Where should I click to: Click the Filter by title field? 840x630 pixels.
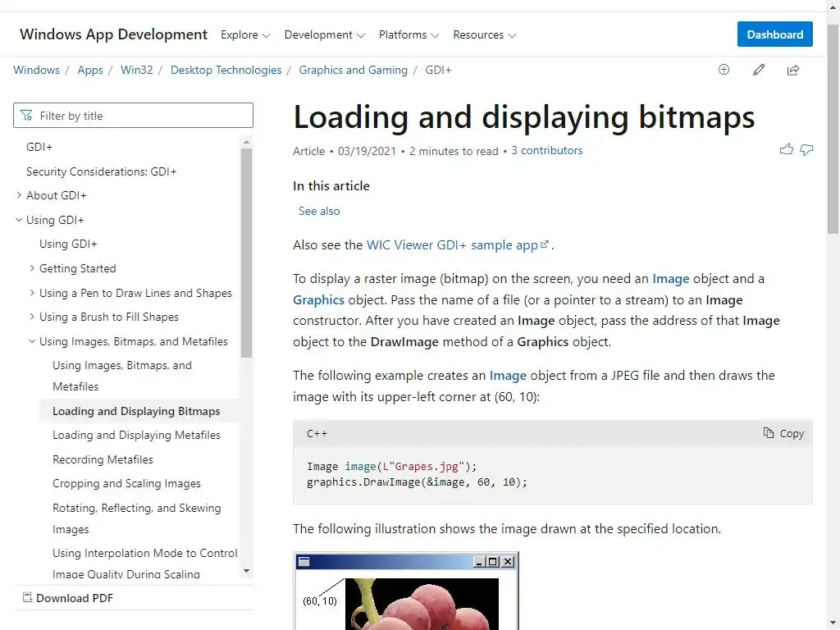[x=134, y=115]
